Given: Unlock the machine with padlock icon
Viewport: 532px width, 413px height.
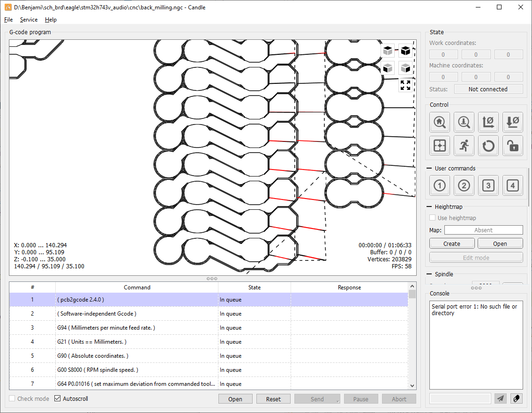Looking at the screenshot, I should (x=513, y=146).
